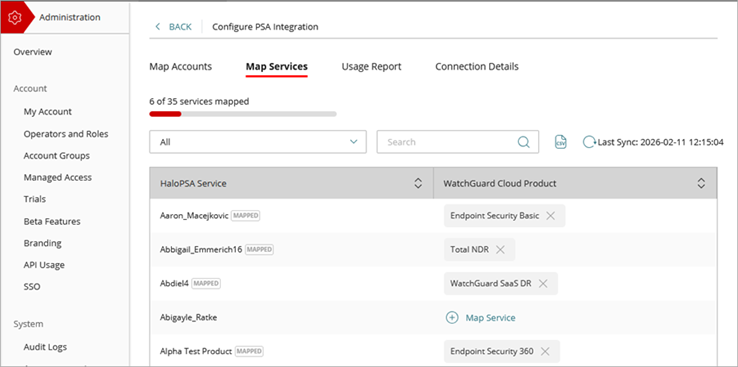Click Endpoint Security 360 product chip
This screenshot has width=738, height=367.
[x=502, y=351]
